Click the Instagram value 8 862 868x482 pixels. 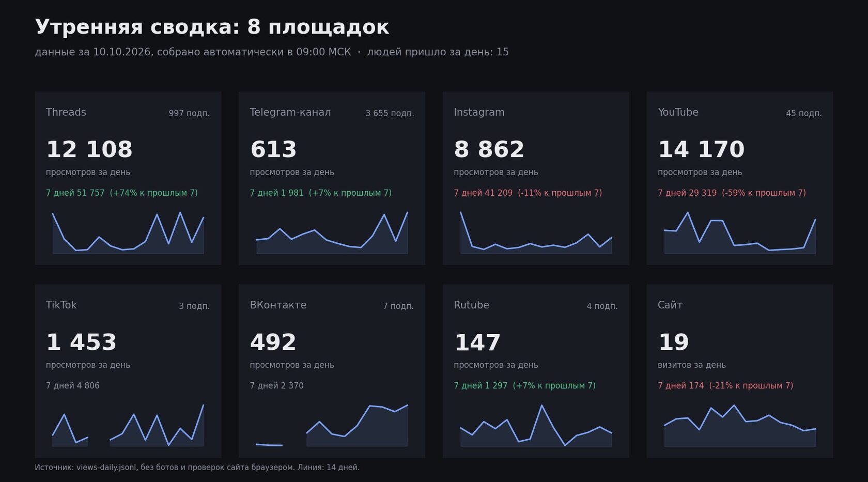pyautogui.click(x=489, y=149)
